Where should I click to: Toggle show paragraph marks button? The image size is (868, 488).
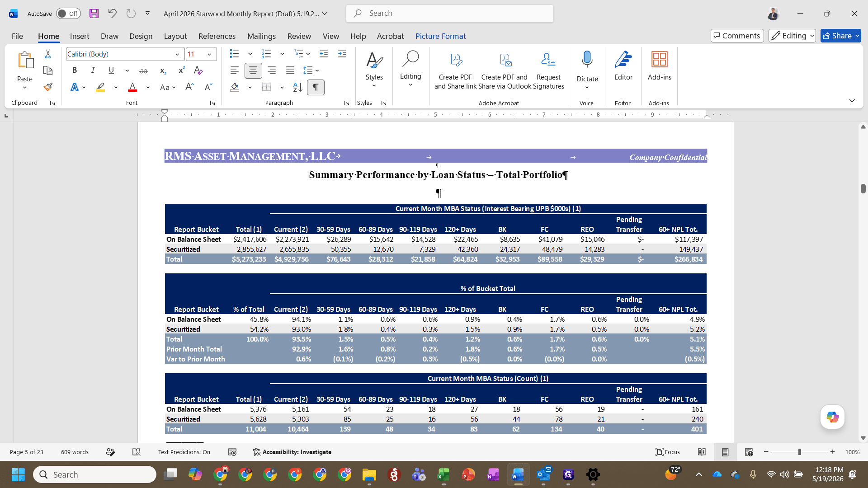tap(316, 87)
